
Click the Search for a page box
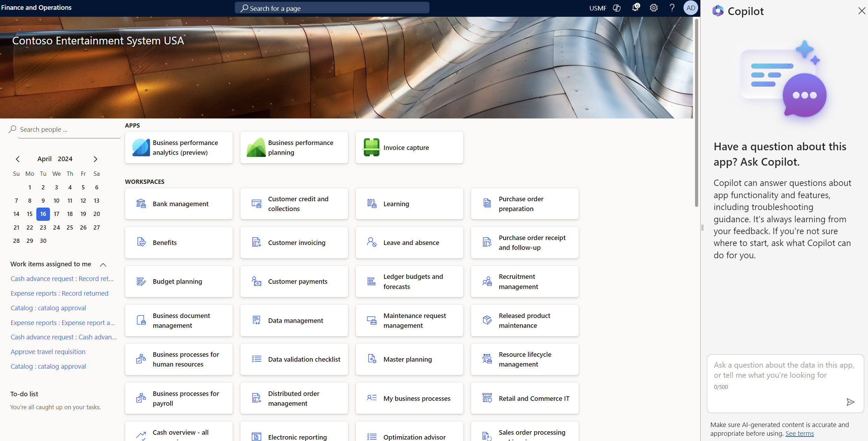tap(332, 8)
